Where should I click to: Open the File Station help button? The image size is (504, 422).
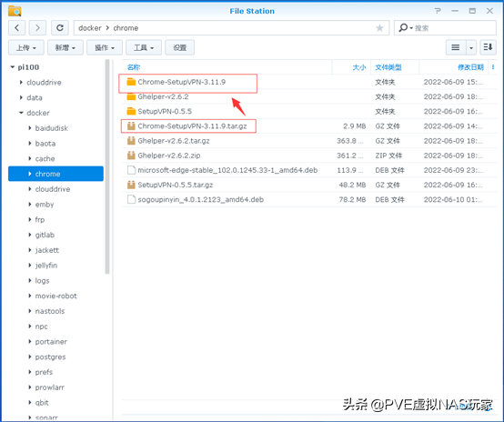(x=438, y=11)
